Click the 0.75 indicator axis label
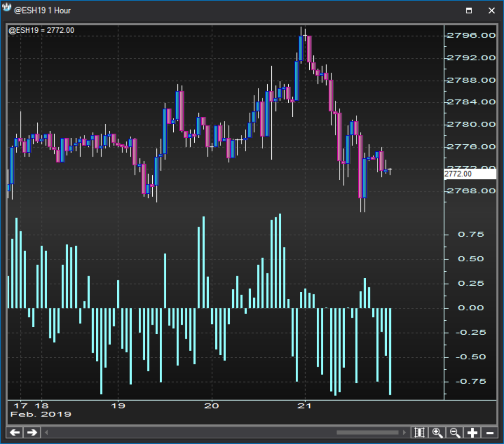504x444 pixels. [x=471, y=234]
